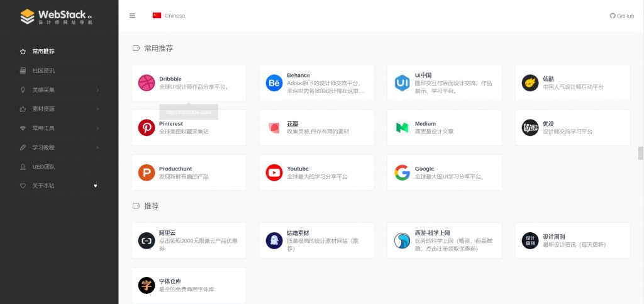Click the Google G logo
This screenshot has width=644, height=304.
point(402,172)
